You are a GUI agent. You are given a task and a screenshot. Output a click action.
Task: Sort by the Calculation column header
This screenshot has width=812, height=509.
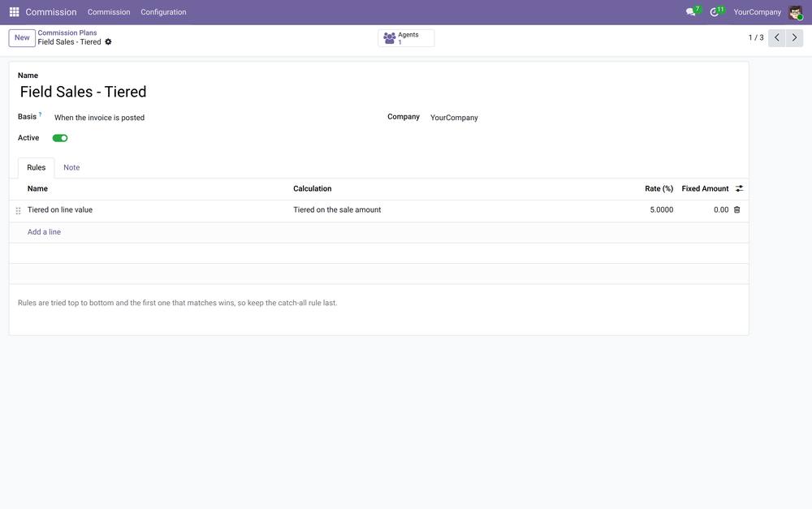click(x=313, y=188)
